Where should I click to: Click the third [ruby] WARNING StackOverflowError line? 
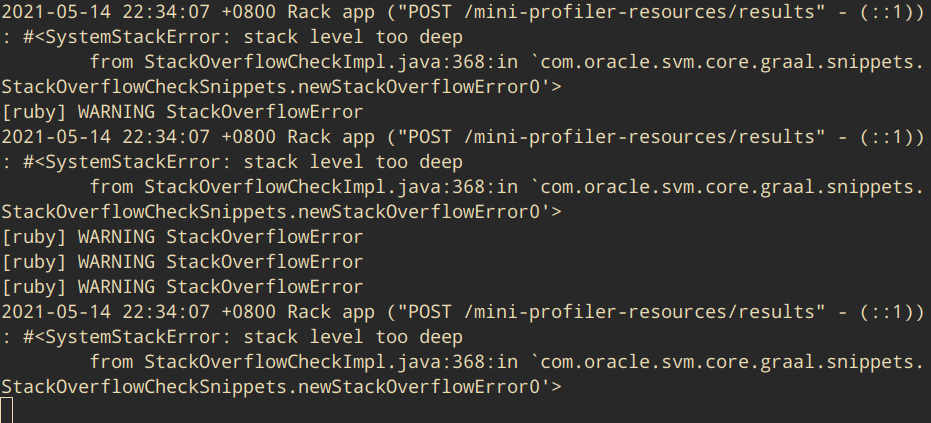pos(182,261)
